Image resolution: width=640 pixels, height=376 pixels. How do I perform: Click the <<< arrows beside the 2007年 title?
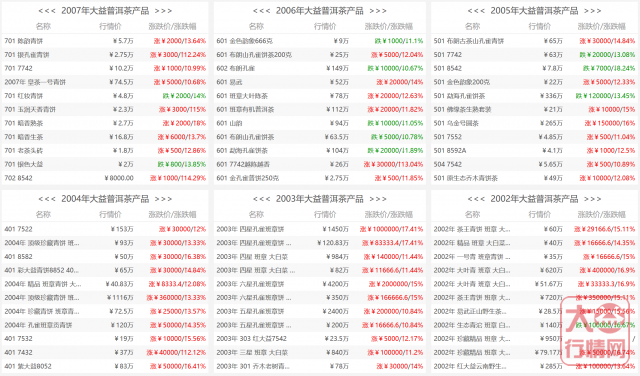coord(47,11)
